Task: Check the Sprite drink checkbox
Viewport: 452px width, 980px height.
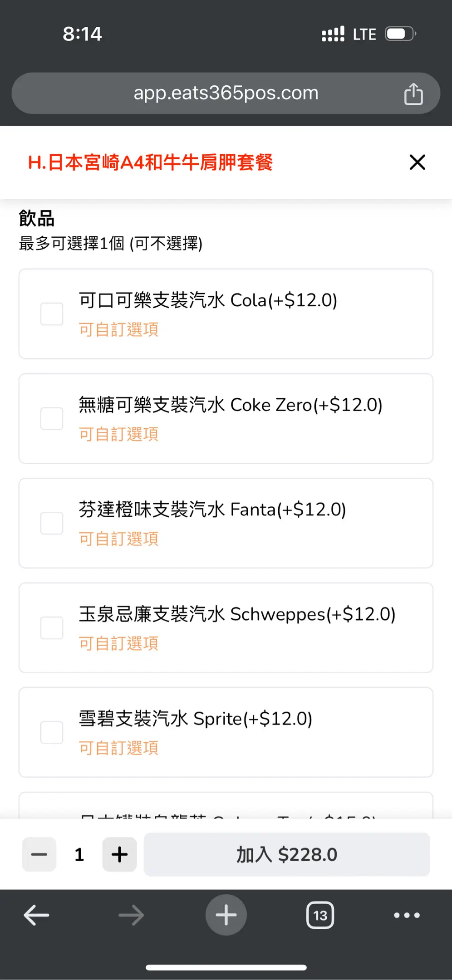Action: pyautogui.click(x=52, y=732)
